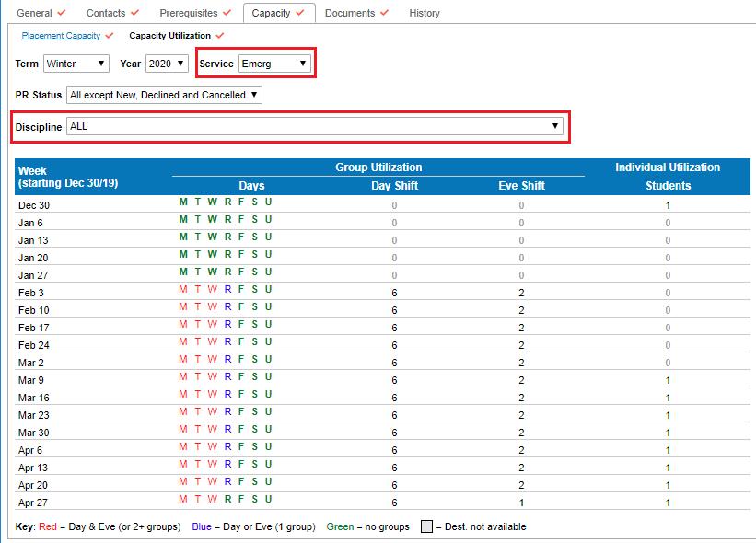Image resolution: width=756 pixels, height=543 pixels.
Task: Expand the Discipline dropdown showing ALL
Action: coord(314,126)
